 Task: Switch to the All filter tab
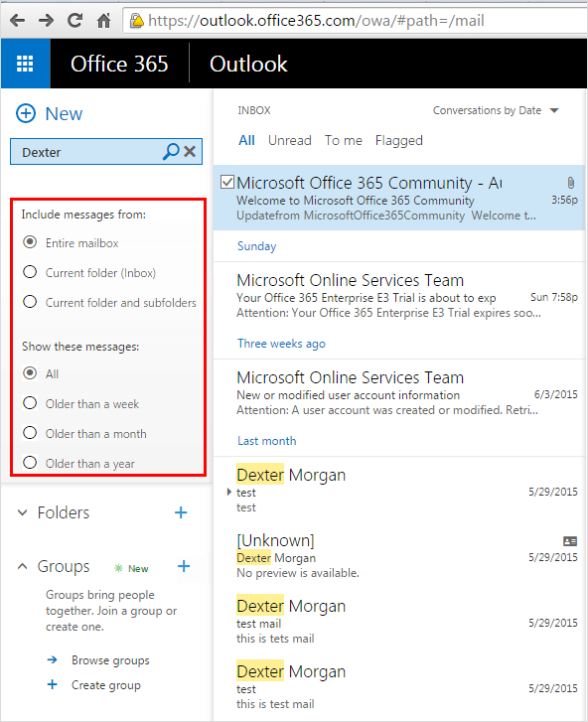pos(246,140)
